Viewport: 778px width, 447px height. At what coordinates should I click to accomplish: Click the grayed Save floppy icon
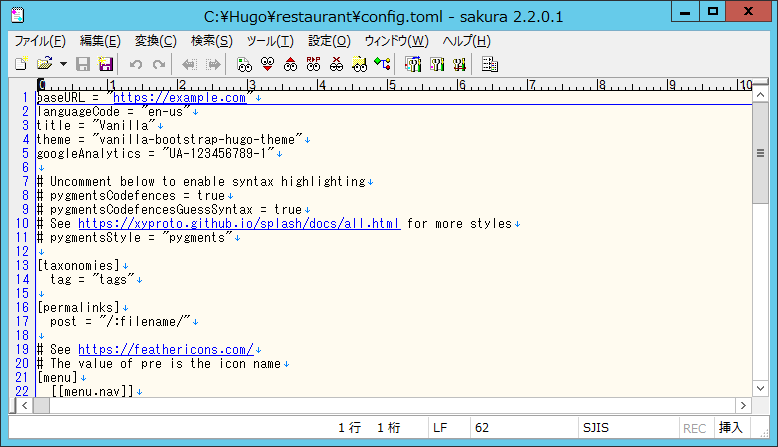83,64
